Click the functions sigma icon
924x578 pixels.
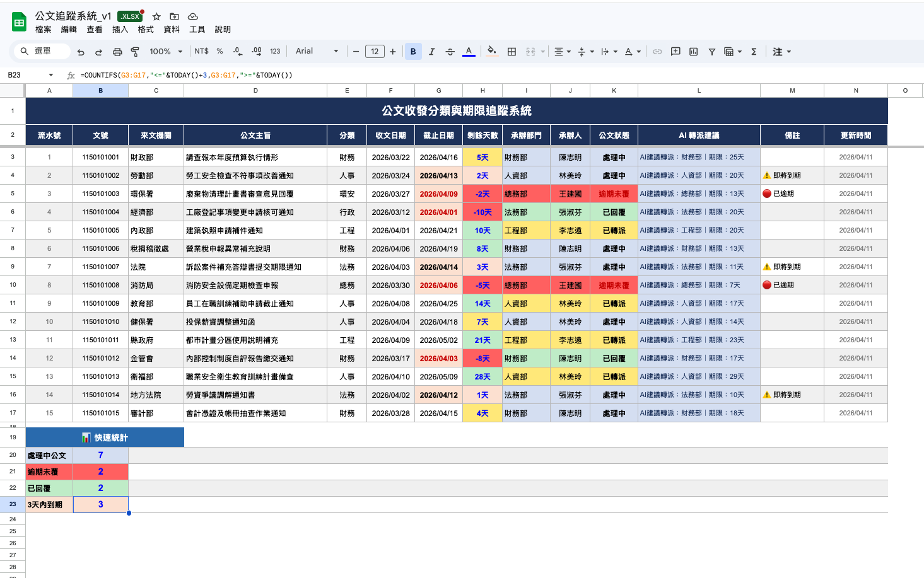754,52
